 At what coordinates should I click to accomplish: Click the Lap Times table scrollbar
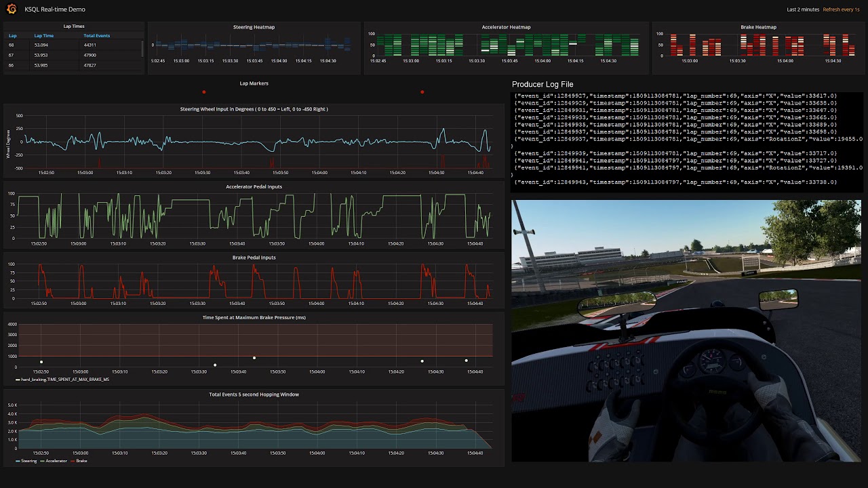click(142, 47)
